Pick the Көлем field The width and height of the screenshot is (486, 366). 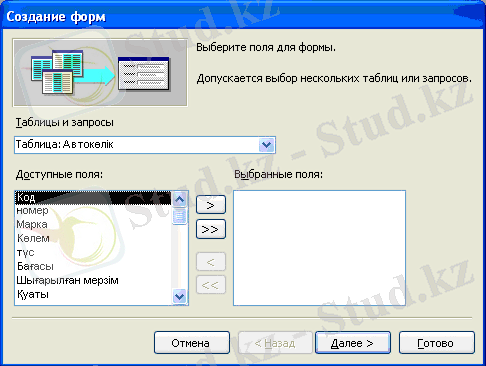93,238
